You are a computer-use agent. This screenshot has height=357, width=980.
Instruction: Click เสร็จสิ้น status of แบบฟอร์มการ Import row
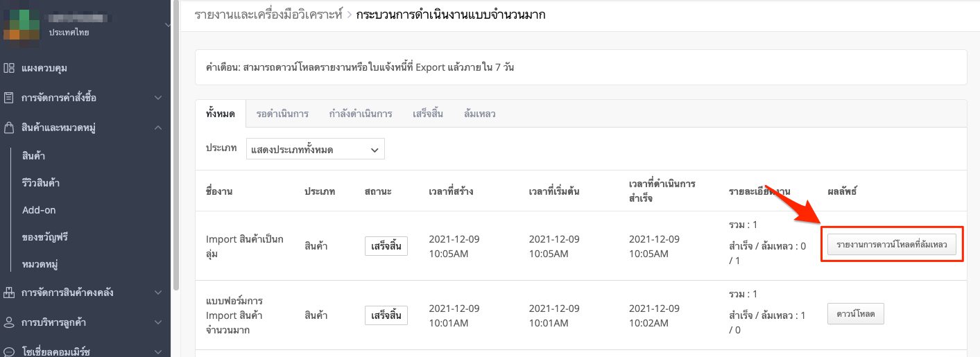386,315
